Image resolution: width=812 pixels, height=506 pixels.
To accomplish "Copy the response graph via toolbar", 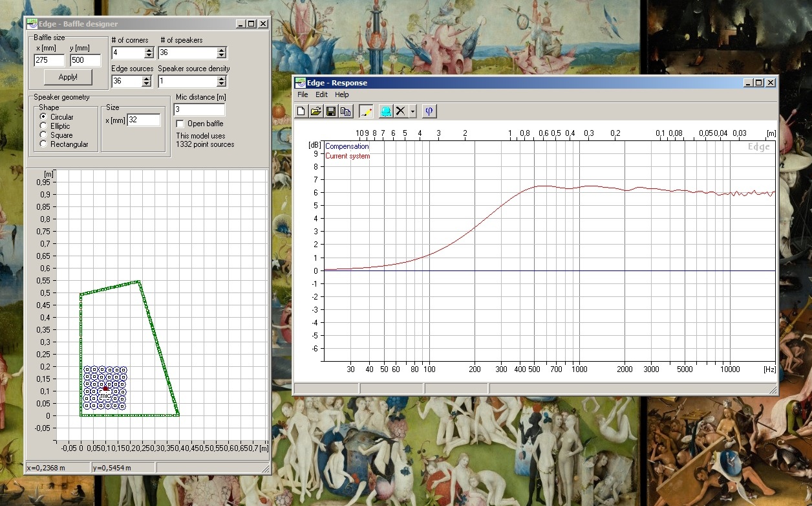I will 346,111.
